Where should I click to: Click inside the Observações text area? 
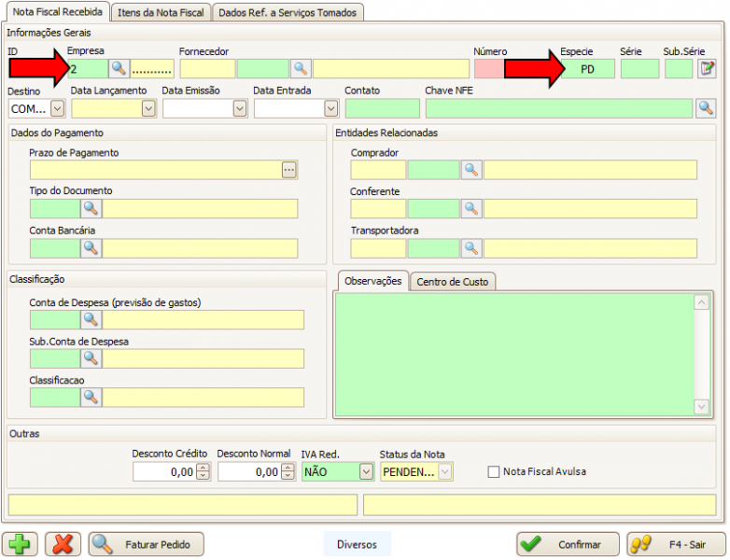click(513, 353)
